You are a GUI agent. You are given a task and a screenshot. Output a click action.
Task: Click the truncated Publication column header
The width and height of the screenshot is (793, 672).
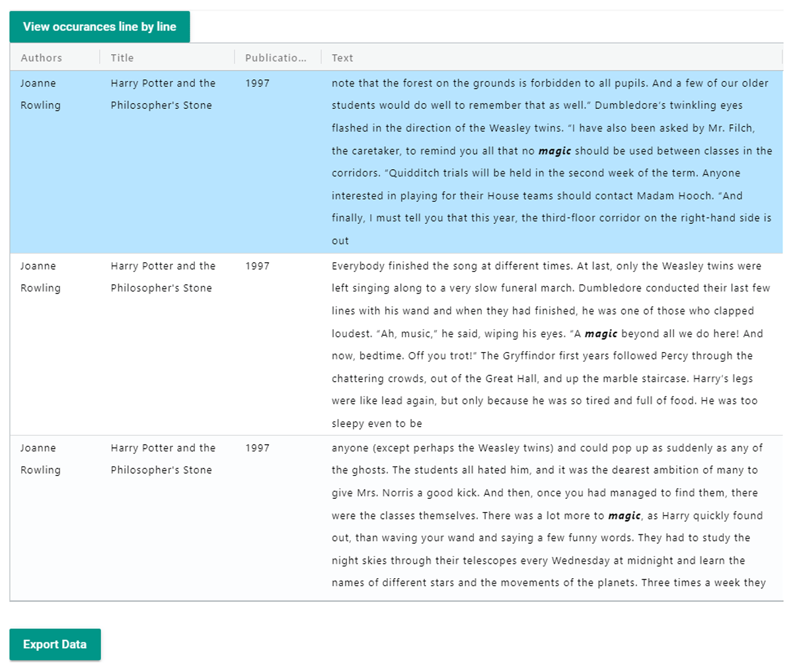point(278,57)
